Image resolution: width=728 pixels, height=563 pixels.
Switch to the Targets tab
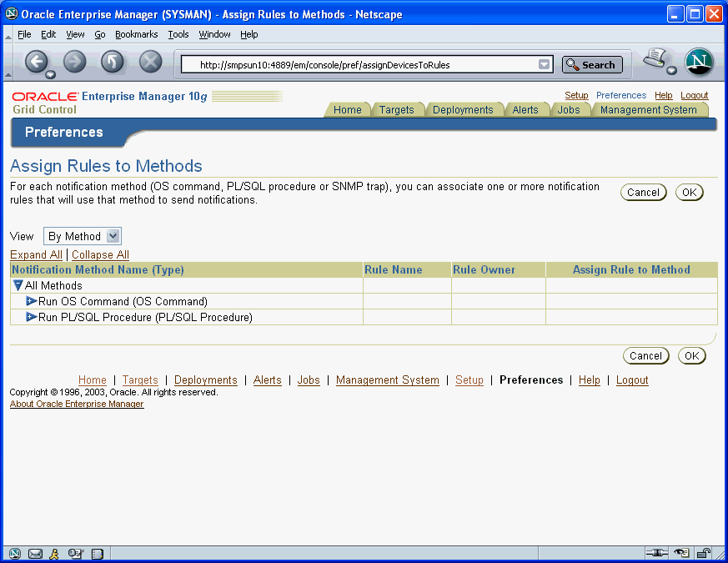396,110
